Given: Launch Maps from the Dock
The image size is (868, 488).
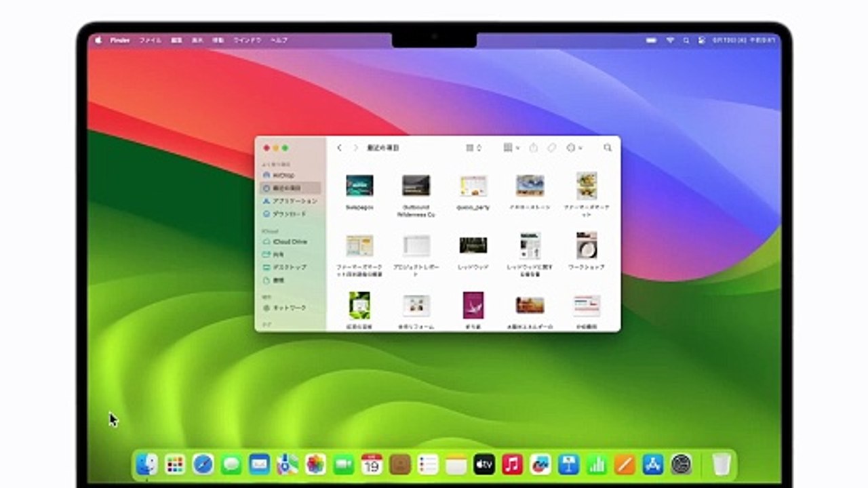Looking at the screenshot, I should coord(288,464).
